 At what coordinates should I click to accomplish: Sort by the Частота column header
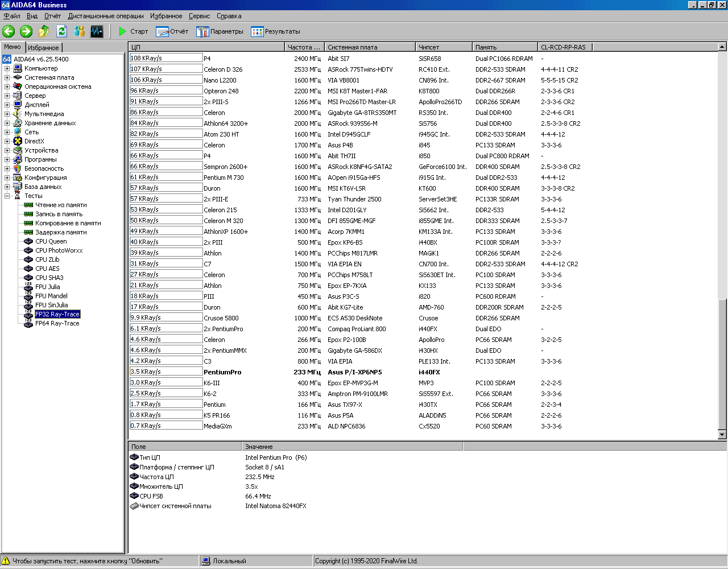[x=304, y=47]
